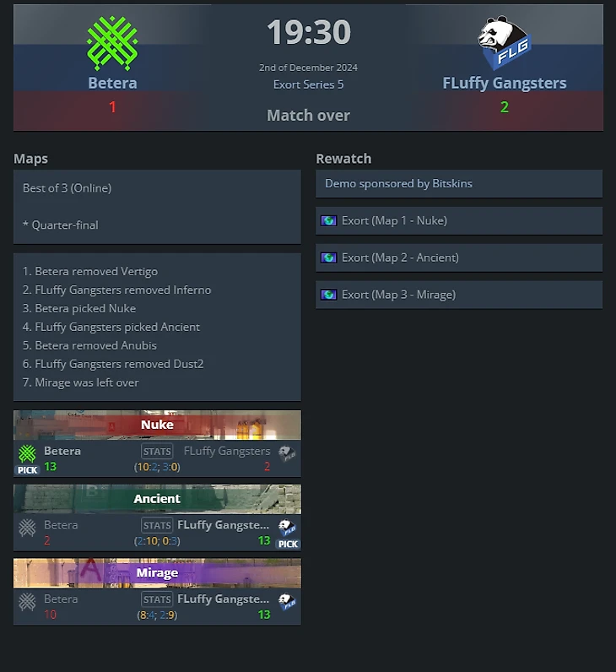Click small grey Betera logo in Mirage row

point(27,602)
